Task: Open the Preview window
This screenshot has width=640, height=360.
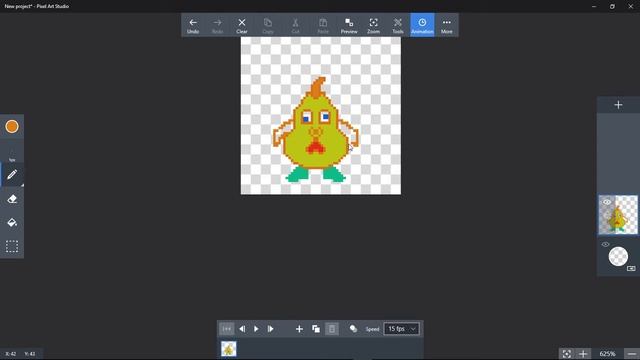Action: coord(349,25)
